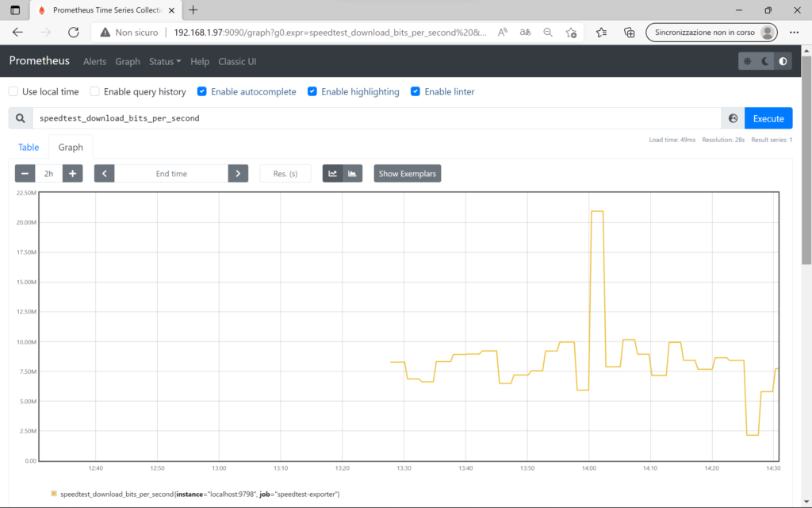Reload the page with refresh icon

click(74, 32)
